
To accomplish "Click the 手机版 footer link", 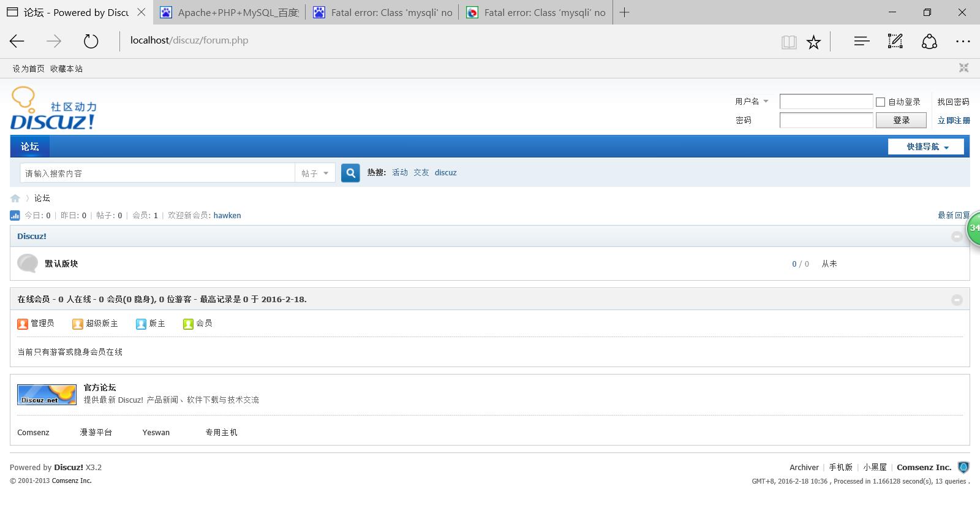I will click(841, 467).
